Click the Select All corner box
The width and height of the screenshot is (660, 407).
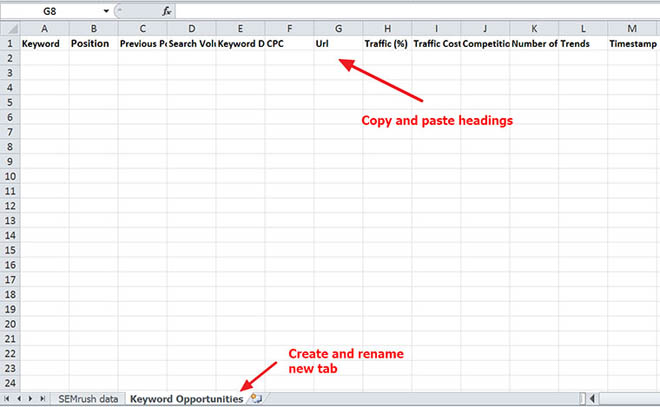pyautogui.click(x=9, y=29)
